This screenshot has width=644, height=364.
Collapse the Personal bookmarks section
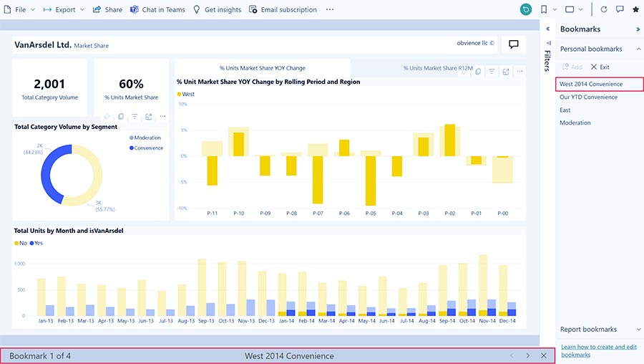click(x=638, y=49)
